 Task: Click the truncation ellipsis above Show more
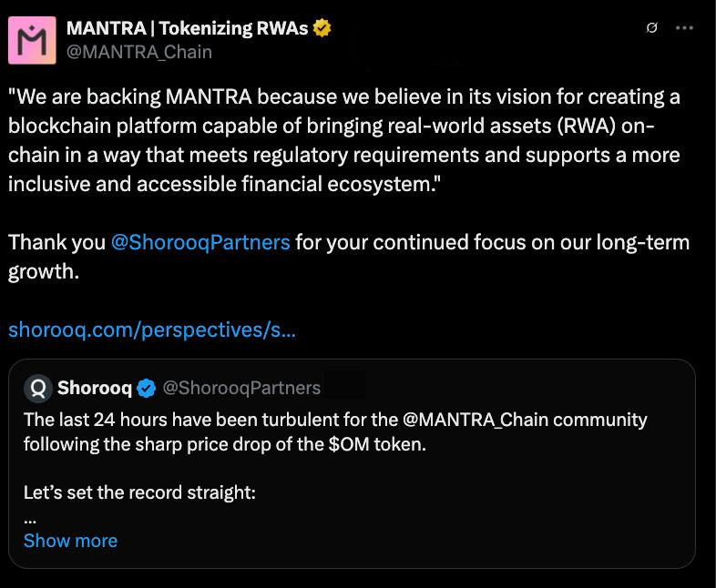pyautogui.click(x=30, y=518)
